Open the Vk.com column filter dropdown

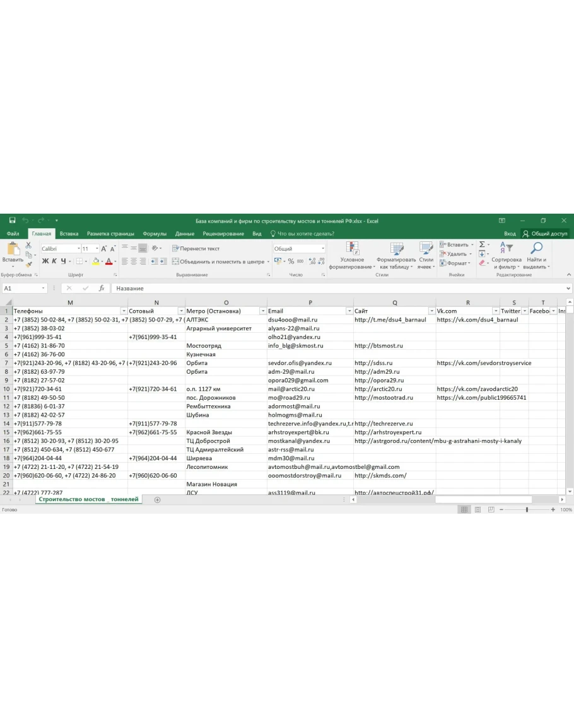(x=496, y=311)
